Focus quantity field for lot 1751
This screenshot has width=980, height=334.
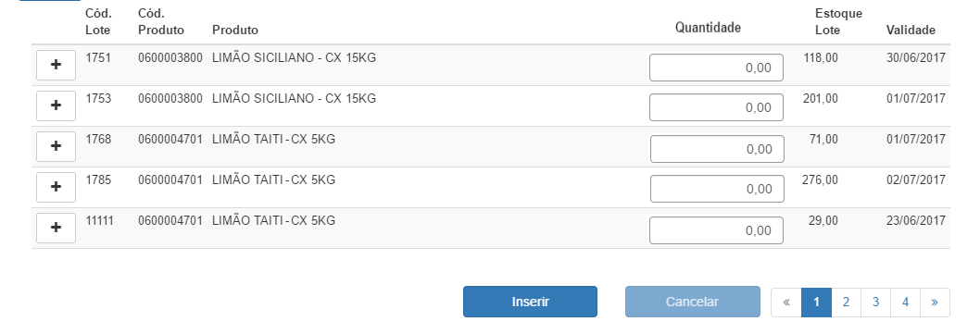click(716, 68)
